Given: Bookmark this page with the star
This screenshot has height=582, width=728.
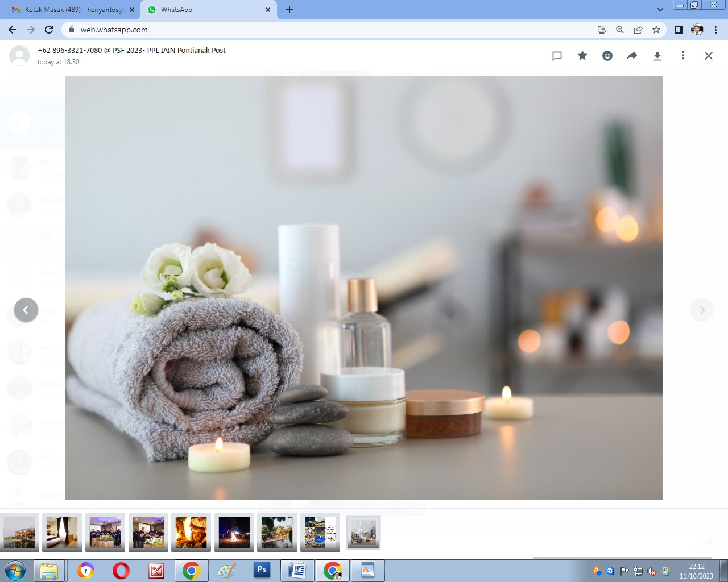Looking at the screenshot, I should pos(656,30).
